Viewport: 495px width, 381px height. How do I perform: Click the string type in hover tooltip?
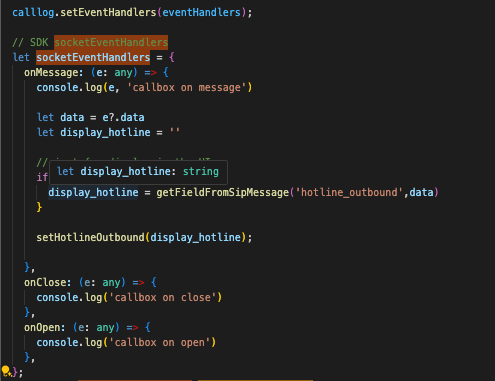[201, 171]
